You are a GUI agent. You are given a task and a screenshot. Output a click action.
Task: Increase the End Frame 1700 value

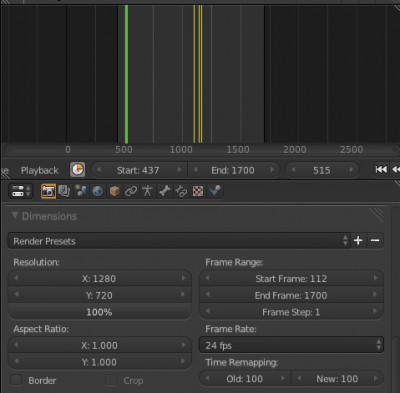pyautogui.click(x=375, y=294)
